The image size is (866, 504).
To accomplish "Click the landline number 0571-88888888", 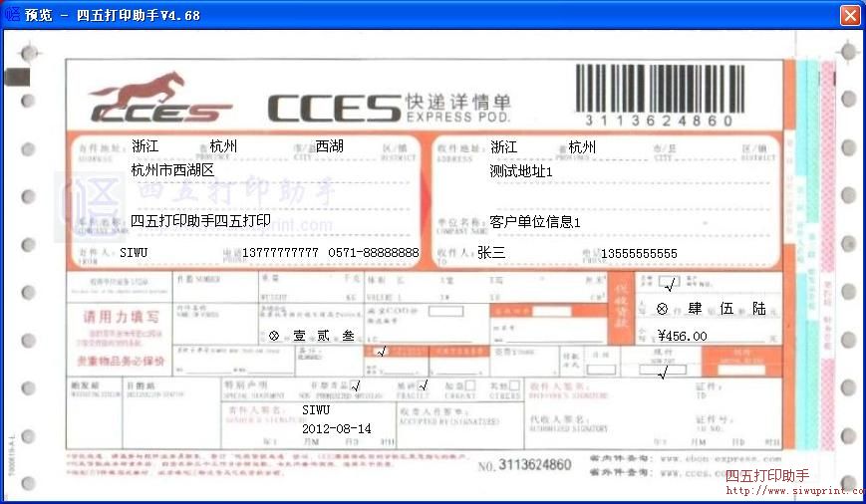I will click(374, 253).
